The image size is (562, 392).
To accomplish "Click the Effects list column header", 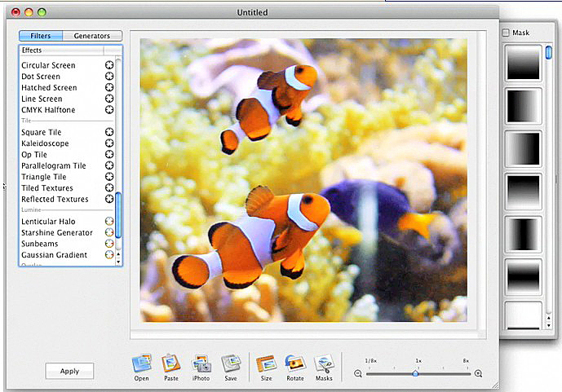I will (61, 51).
